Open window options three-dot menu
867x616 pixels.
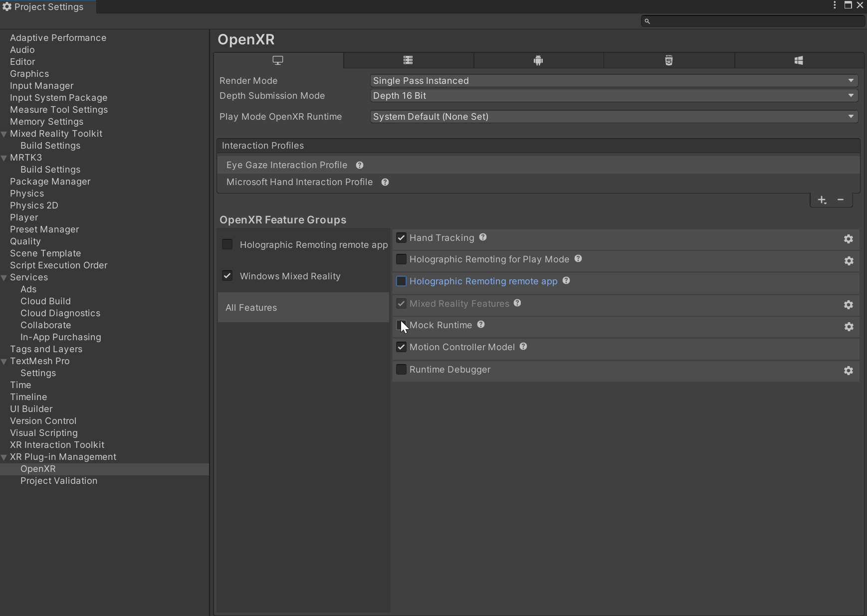click(834, 5)
